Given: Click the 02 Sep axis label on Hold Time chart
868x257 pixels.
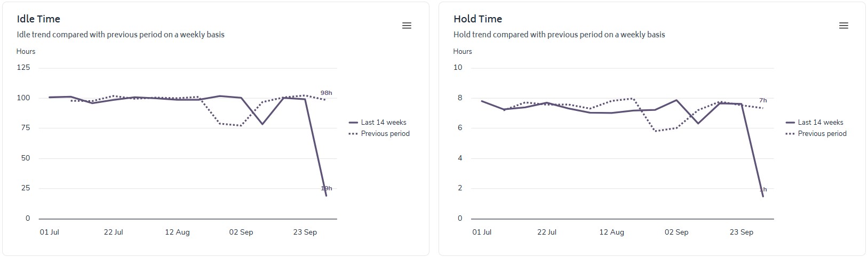Looking at the screenshot, I should pyautogui.click(x=676, y=232).
